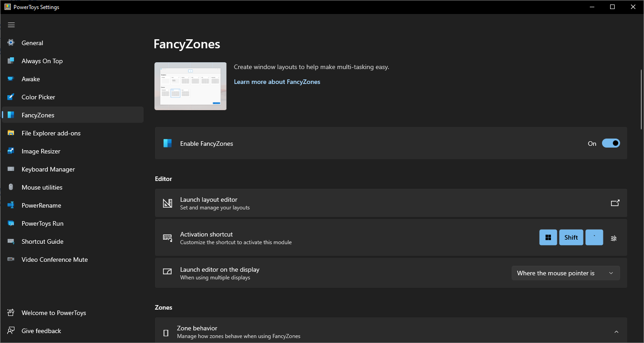Viewport: 644px width, 343px height.
Task: Click the PowerToys Run icon
Action: click(x=11, y=223)
